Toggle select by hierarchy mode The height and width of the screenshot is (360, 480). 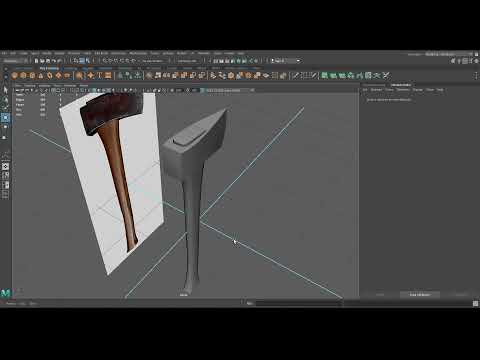click(x=76, y=61)
